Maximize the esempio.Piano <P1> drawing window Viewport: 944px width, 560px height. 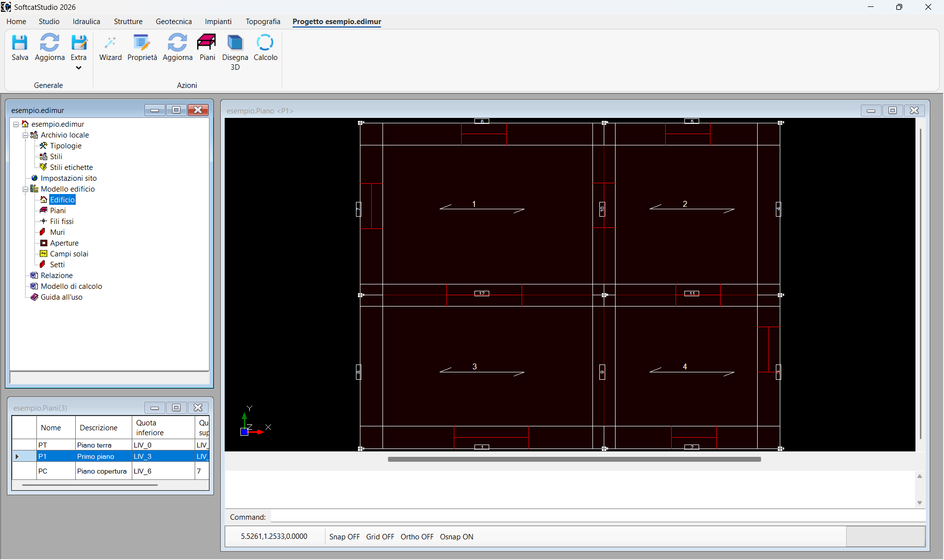click(892, 111)
